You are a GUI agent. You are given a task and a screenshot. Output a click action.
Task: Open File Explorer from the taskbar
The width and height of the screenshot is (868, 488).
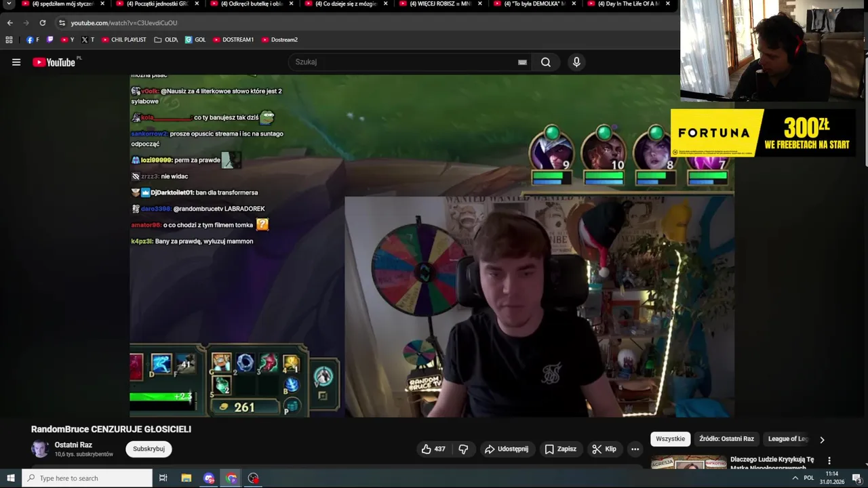(x=186, y=478)
